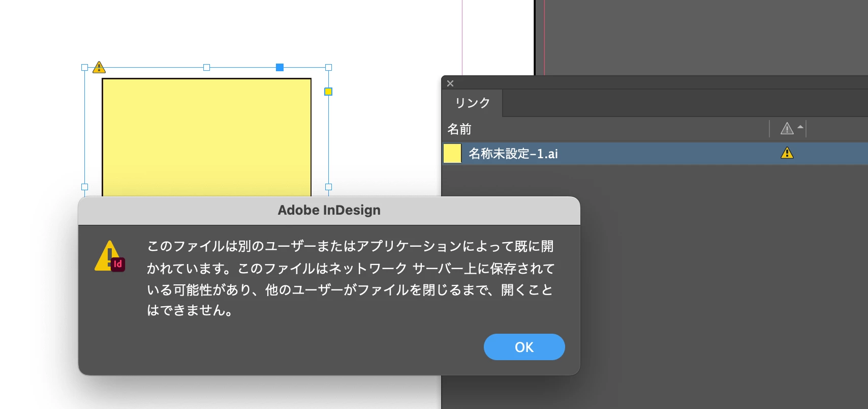Click the modified-link warning badge on the frame
868x409 pixels.
(x=99, y=67)
